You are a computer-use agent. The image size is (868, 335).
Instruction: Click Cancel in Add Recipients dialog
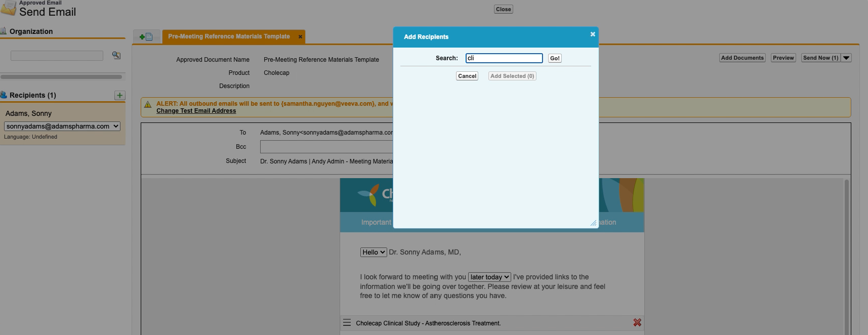pyautogui.click(x=467, y=76)
